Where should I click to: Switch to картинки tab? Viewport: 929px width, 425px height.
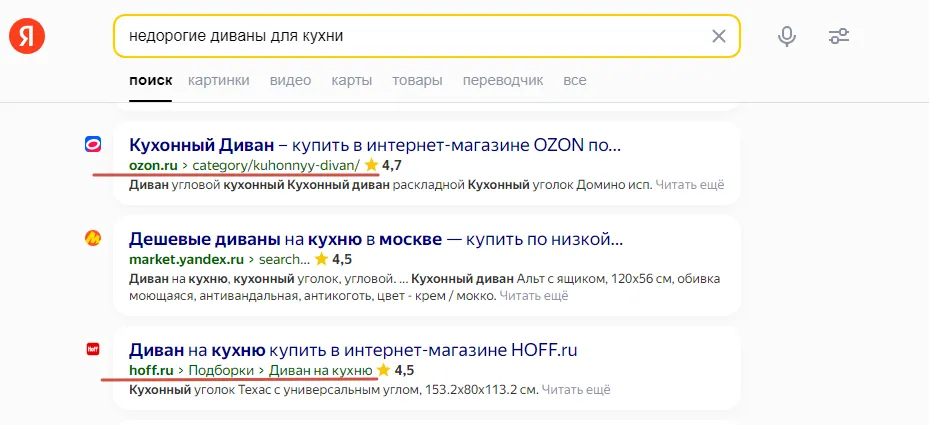(219, 81)
